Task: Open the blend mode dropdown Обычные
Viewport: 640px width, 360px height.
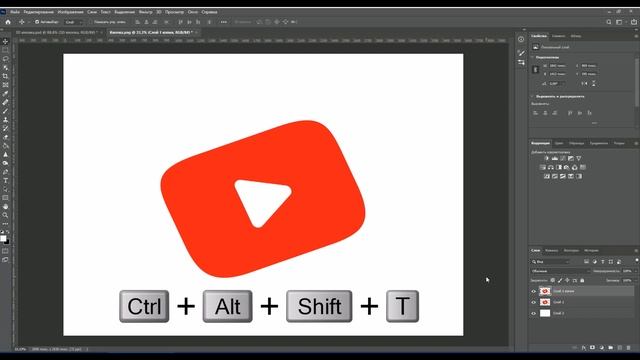Action: click(561, 271)
